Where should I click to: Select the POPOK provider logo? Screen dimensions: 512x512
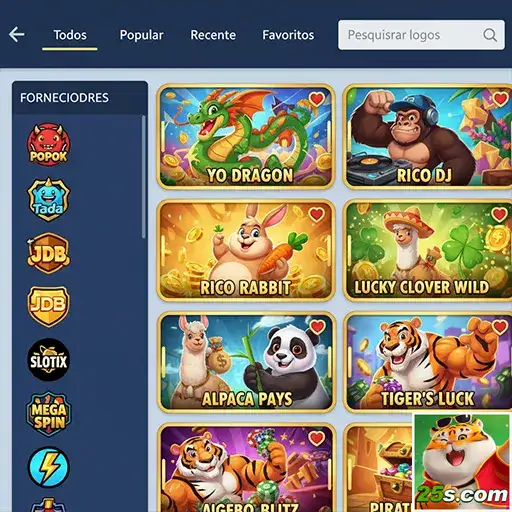(x=49, y=145)
